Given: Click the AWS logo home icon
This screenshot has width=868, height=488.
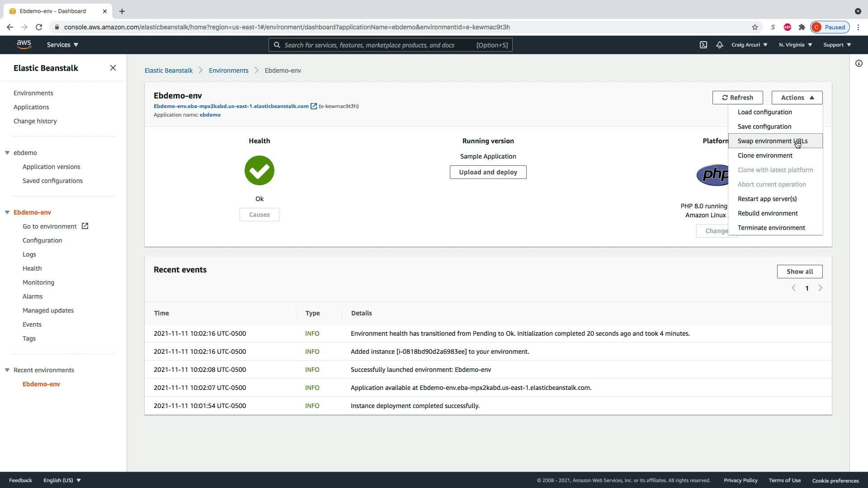Looking at the screenshot, I should (x=24, y=44).
